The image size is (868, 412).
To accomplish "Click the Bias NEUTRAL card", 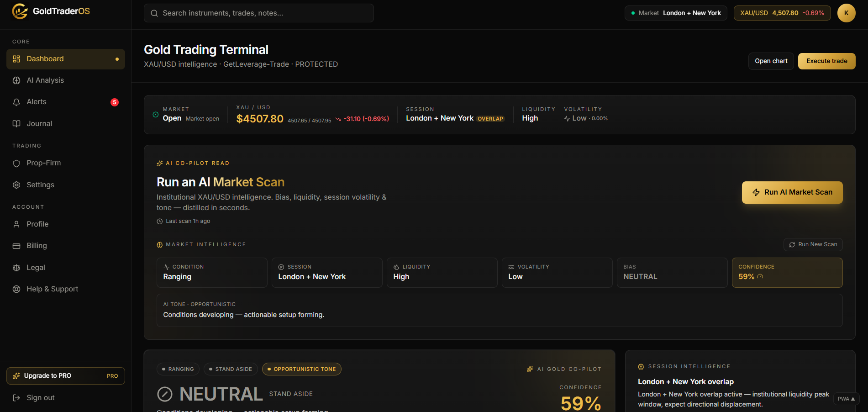I will pos(672,273).
